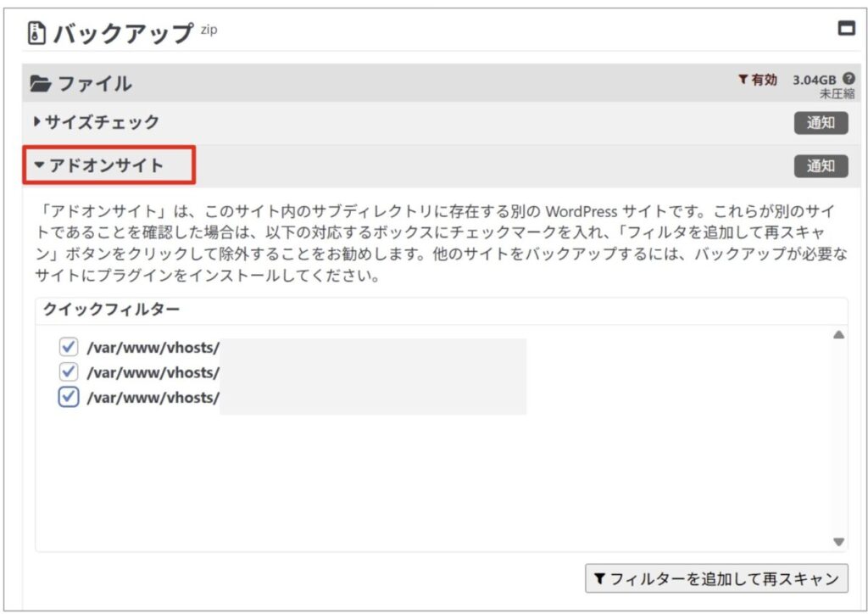Open the question mark help icon near 3.04GB

tap(849, 79)
